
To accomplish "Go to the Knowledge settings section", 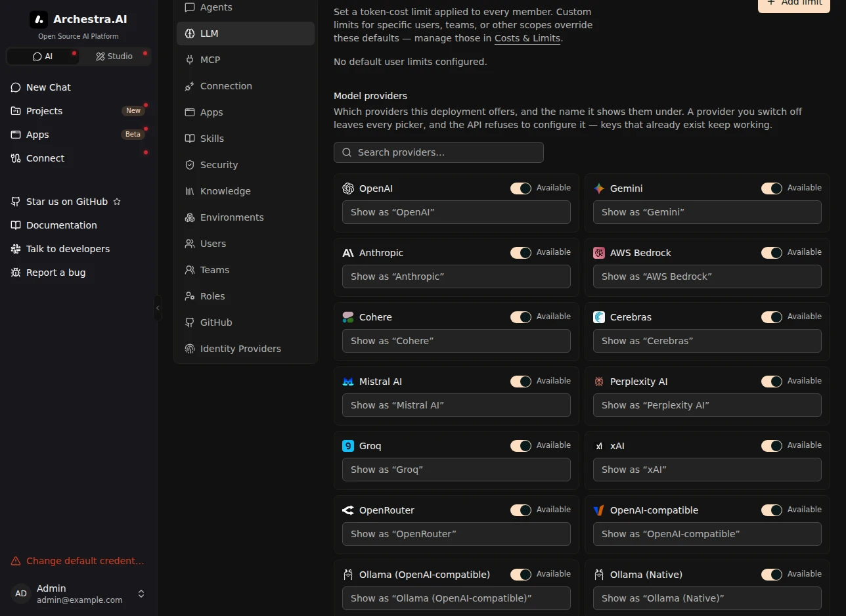I will click(246, 191).
